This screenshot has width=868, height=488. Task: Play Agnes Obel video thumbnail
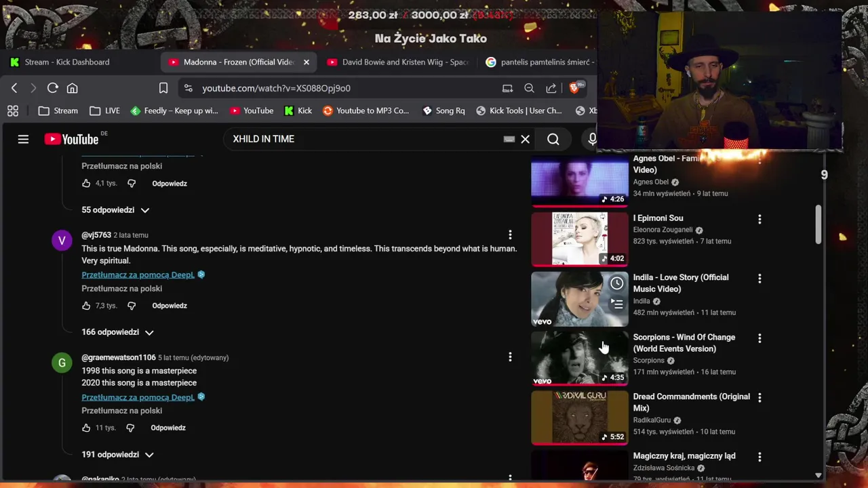[580, 180]
